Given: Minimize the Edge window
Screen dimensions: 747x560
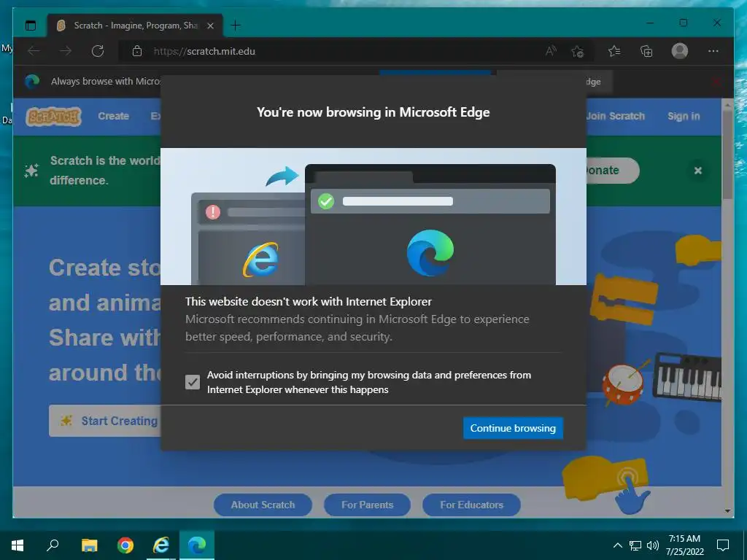Looking at the screenshot, I should 650,23.
